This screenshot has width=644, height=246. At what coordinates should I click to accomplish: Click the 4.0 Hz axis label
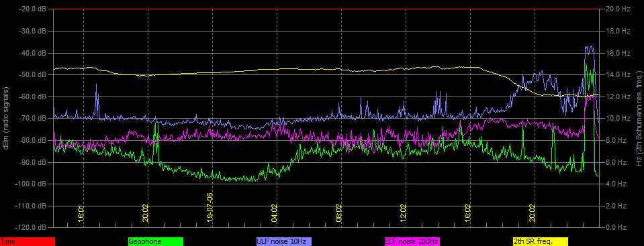point(616,184)
